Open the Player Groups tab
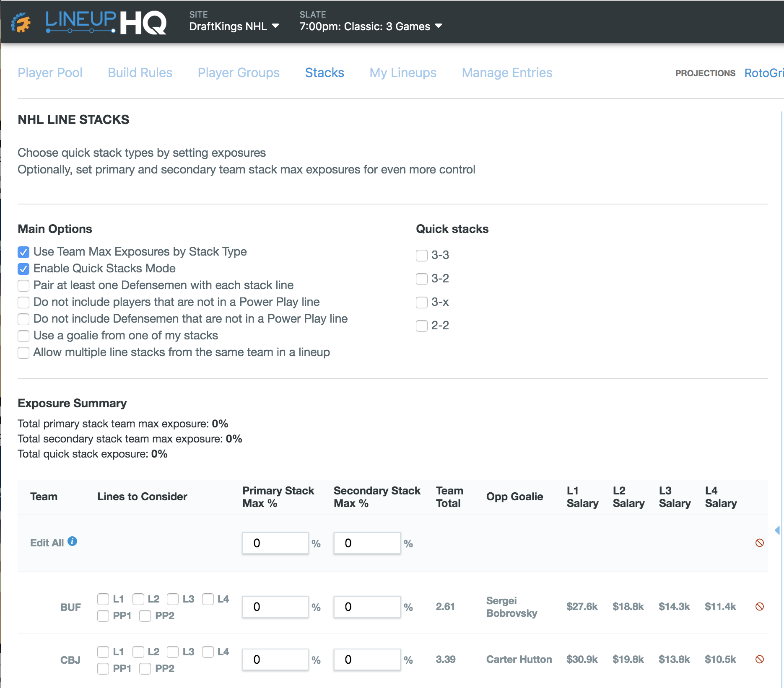 coord(239,72)
